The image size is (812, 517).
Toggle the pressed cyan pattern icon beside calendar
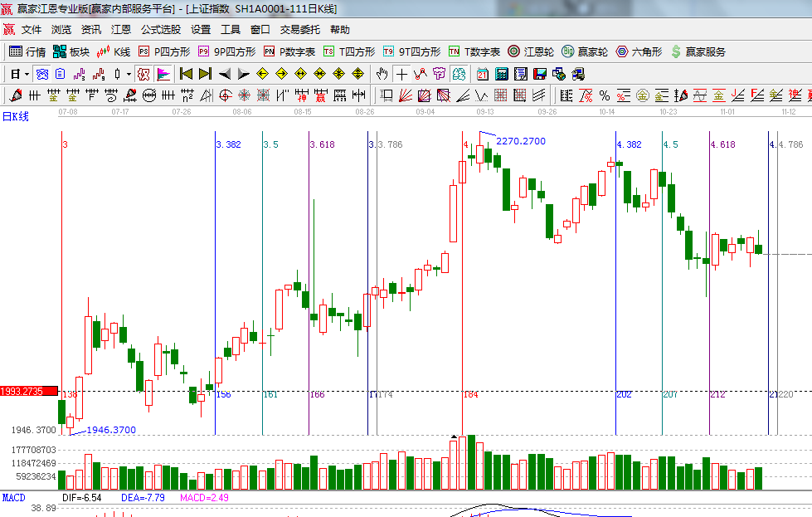(459, 74)
